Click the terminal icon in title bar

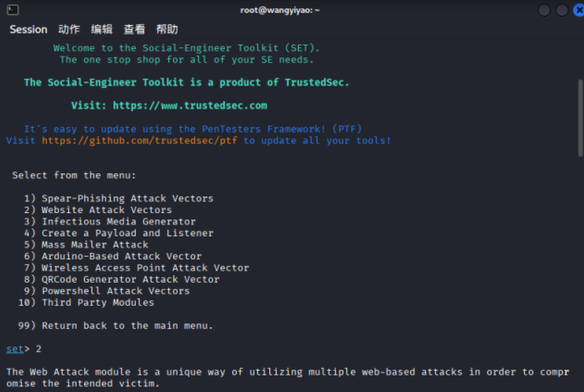13,10
